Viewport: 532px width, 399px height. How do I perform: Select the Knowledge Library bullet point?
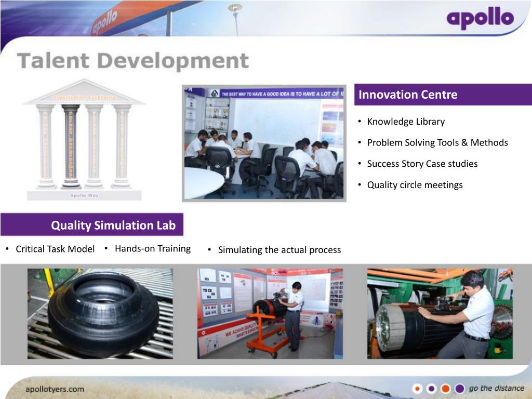[406, 121]
